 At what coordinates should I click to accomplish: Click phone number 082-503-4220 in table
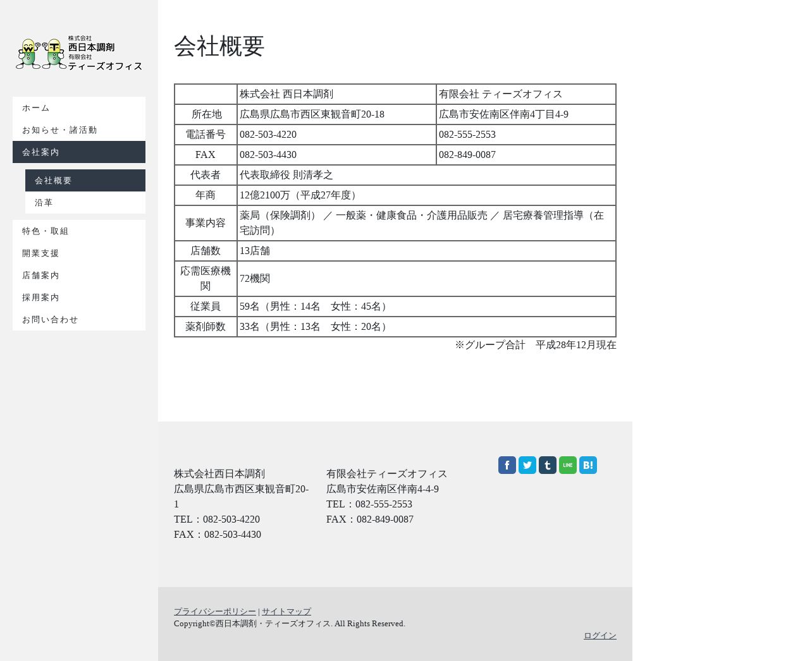click(x=336, y=135)
